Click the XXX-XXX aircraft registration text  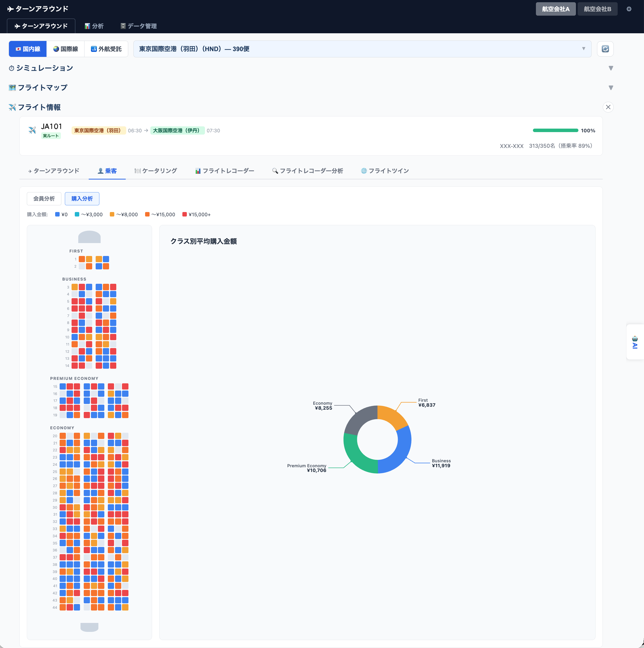pyautogui.click(x=511, y=146)
